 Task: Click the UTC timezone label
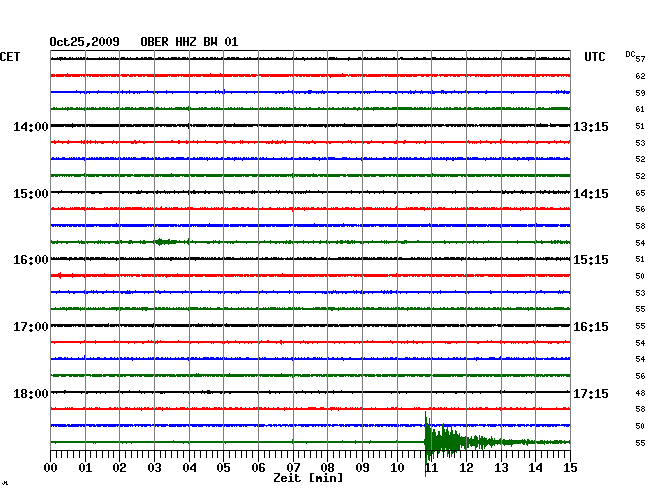pos(594,57)
